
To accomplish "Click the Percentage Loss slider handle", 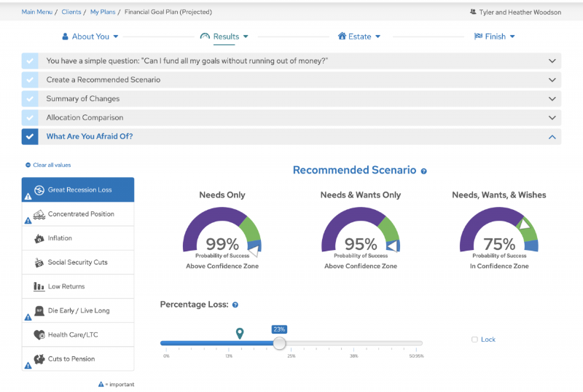I will (x=279, y=343).
